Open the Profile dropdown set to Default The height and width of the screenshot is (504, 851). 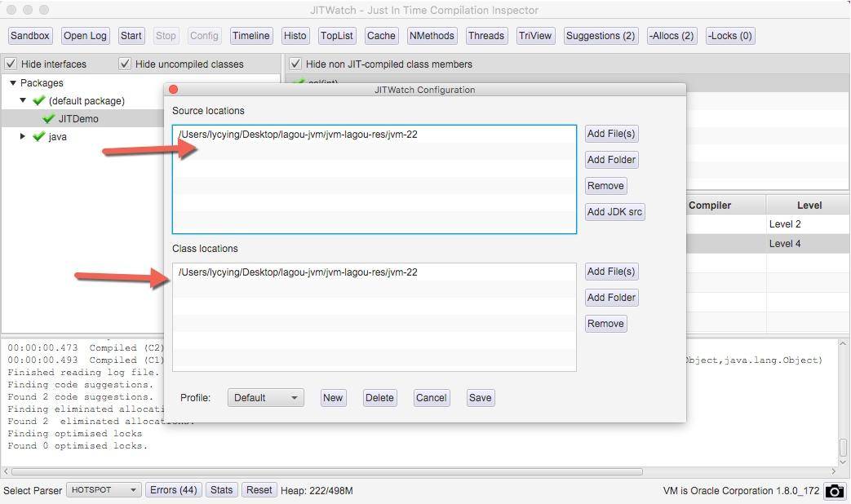[x=265, y=398]
